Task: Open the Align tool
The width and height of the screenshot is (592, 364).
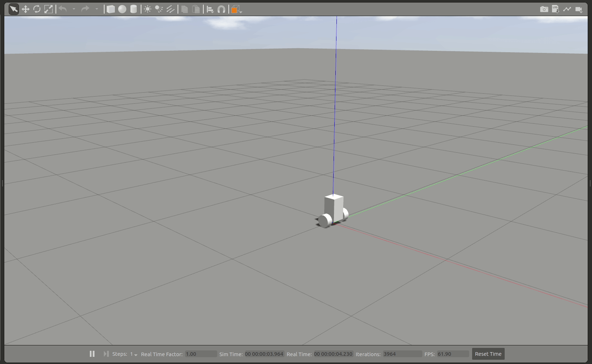Action: click(210, 9)
